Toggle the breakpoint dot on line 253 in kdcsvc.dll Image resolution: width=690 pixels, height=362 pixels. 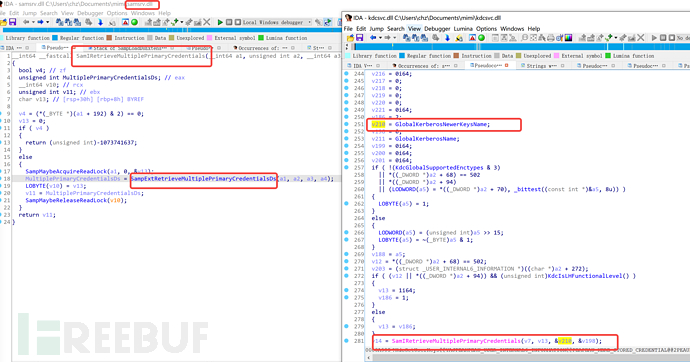(x=347, y=139)
